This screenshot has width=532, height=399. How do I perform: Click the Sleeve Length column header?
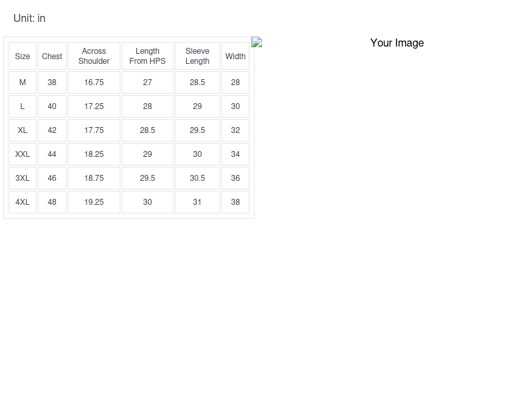click(x=198, y=57)
